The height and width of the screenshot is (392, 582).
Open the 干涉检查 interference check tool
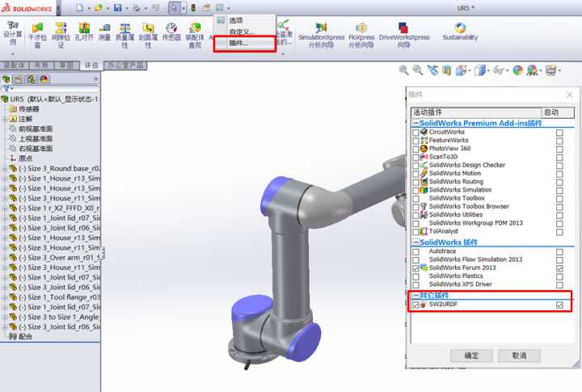(x=37, y=36)
